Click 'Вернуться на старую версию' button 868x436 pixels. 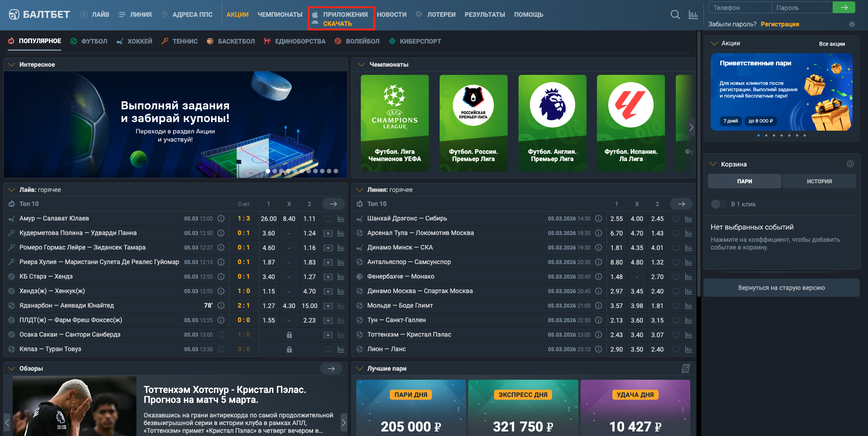[781, 288]
